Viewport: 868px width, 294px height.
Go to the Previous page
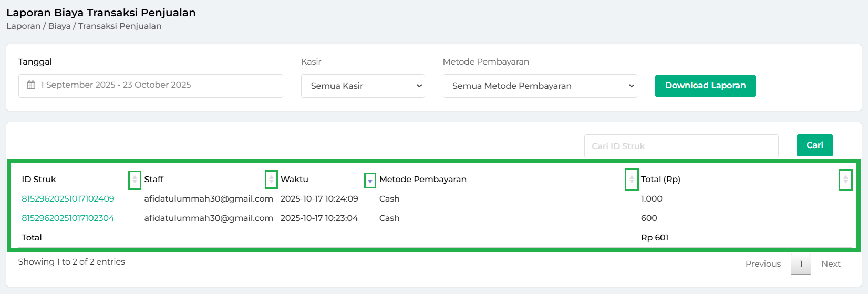point(763,264)
